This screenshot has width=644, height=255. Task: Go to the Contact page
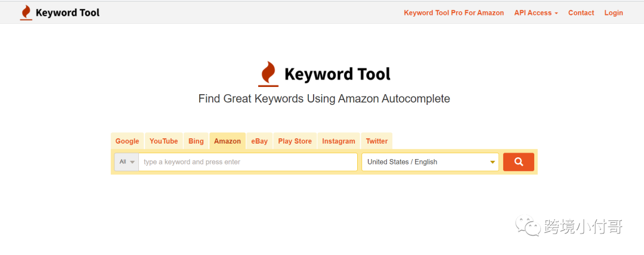tap(581, 13)
